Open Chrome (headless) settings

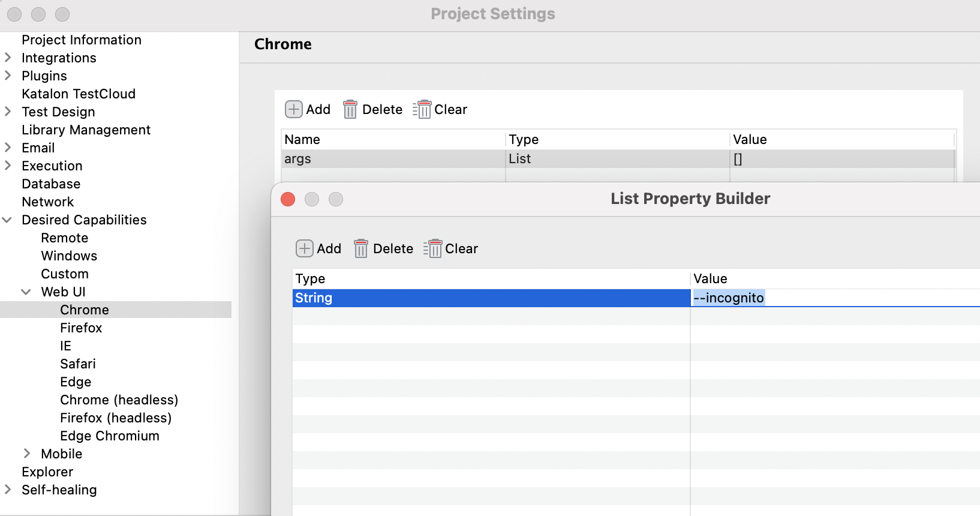(119, 400)
